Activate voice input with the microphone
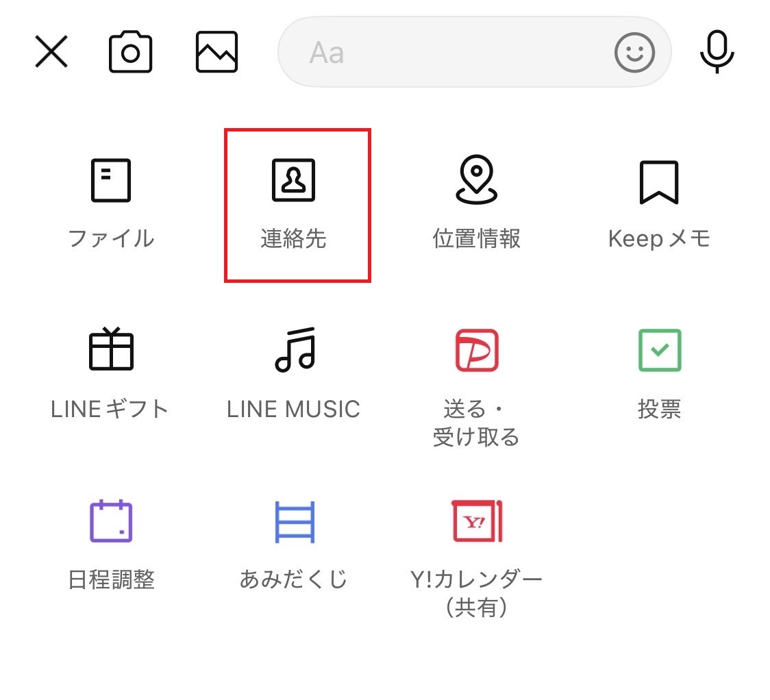Image resolution: width=770 pixels, height=700 pixels. [x=717, y=52]
